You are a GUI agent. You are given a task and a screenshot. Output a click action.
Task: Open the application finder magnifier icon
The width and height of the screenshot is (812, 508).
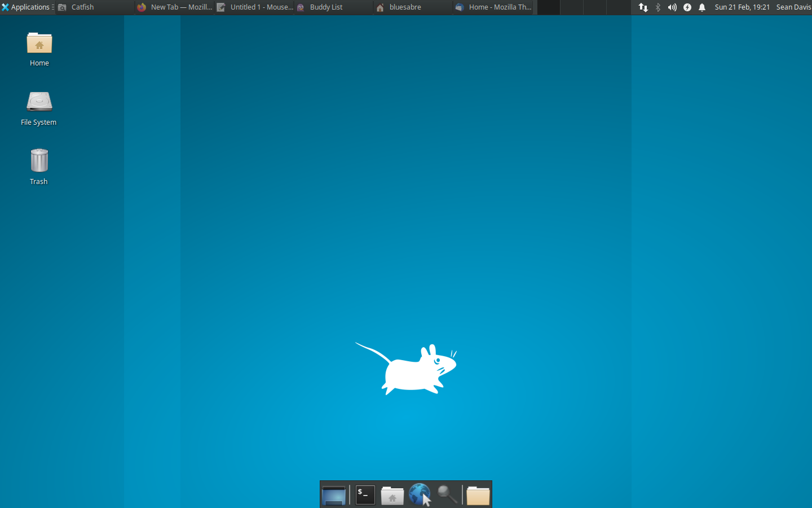pyautogui.click(x=448, y=494)
